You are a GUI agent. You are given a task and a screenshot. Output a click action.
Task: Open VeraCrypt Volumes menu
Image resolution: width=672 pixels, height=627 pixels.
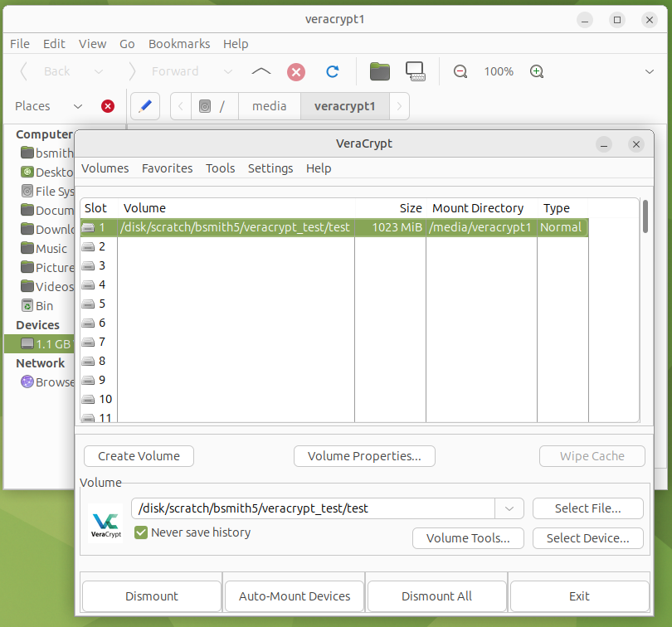105,168
